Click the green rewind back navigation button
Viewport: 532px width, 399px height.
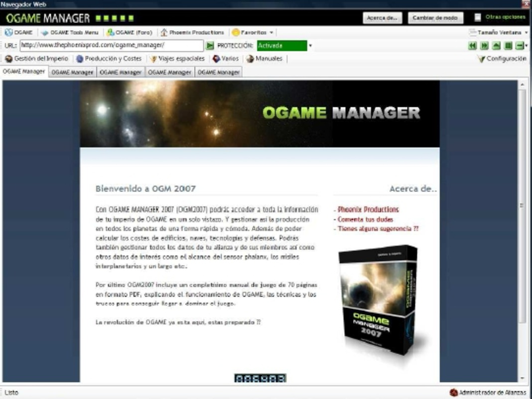[x=472, y=45]
